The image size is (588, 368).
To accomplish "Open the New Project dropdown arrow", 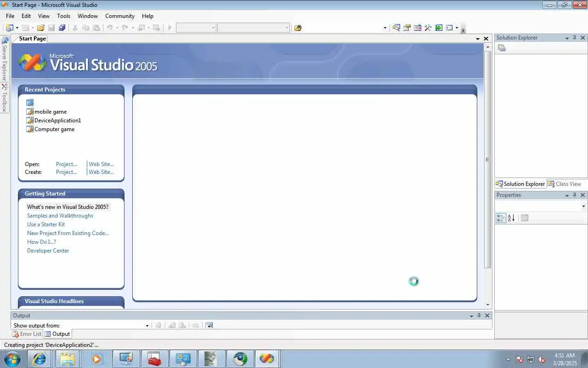I will click(x=17, y=28).
